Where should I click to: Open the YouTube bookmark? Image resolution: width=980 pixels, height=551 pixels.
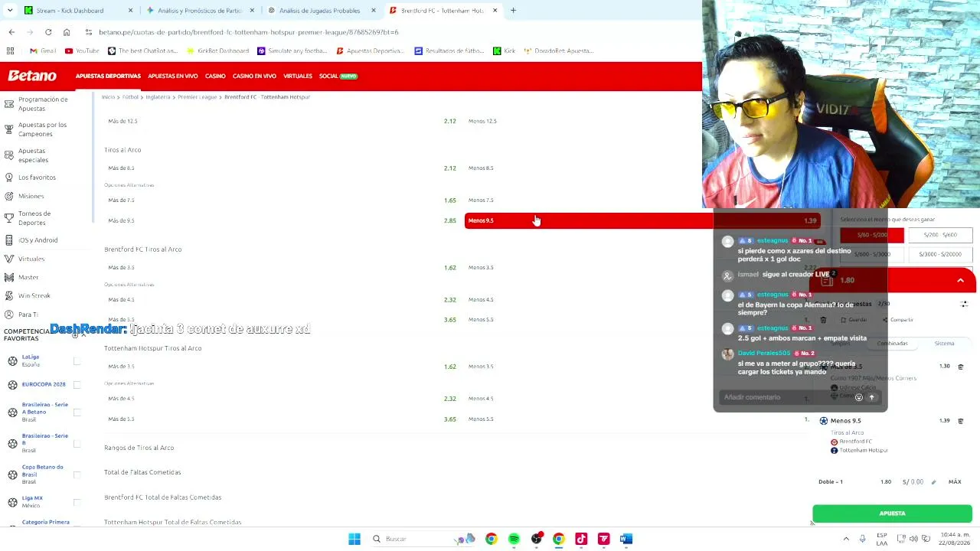coord(82,51)
